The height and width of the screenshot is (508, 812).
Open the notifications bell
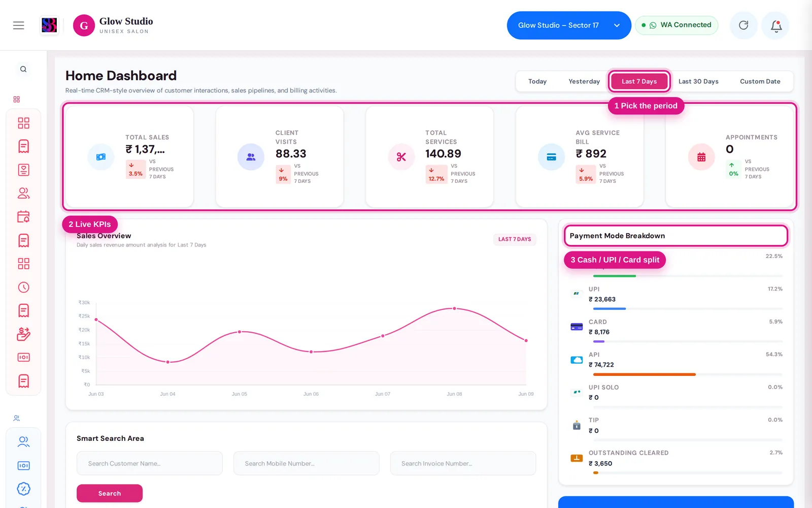[776, 25]
